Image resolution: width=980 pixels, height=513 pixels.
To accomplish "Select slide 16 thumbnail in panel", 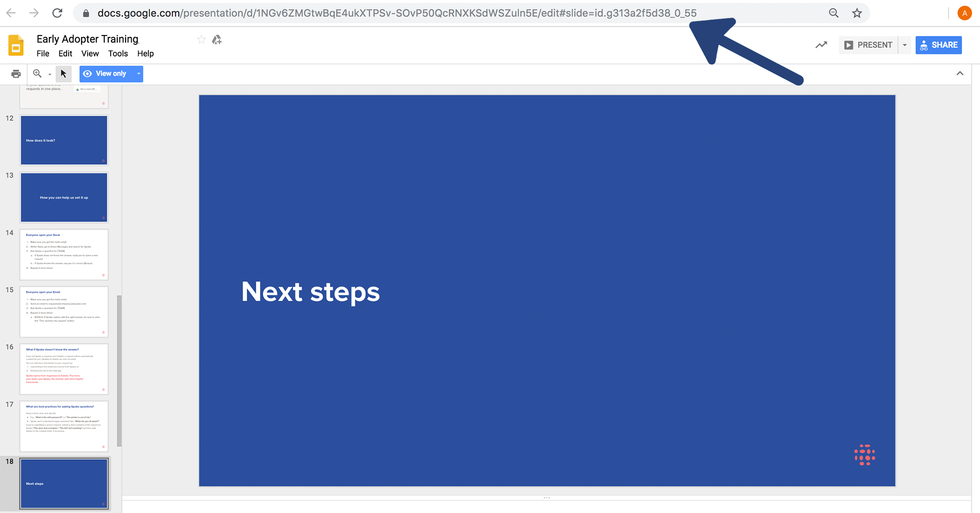I will (64, 368).
